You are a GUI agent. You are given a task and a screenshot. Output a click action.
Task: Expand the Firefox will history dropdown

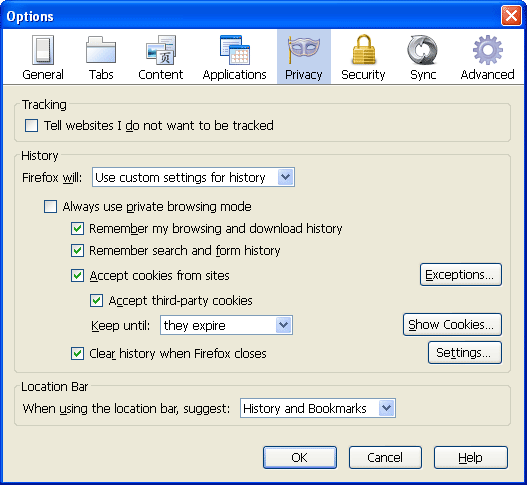pos(193,177)
